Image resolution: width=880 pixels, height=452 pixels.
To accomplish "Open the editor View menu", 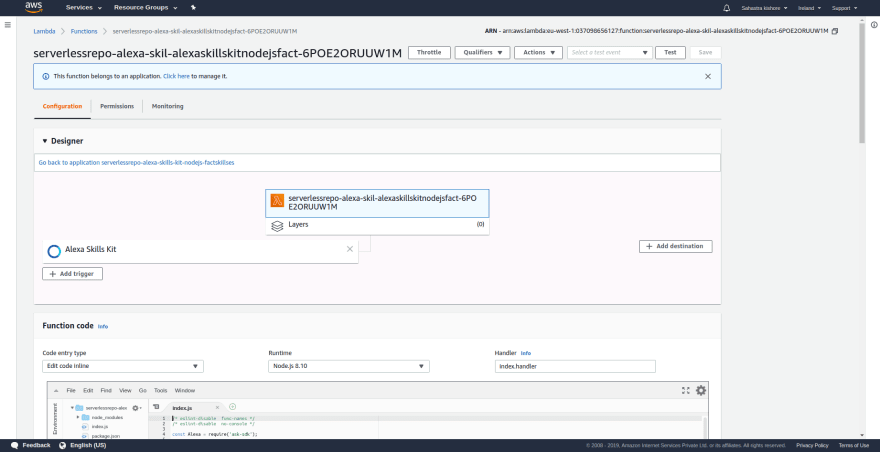I will pyautogui.click(x=125, y=390).
